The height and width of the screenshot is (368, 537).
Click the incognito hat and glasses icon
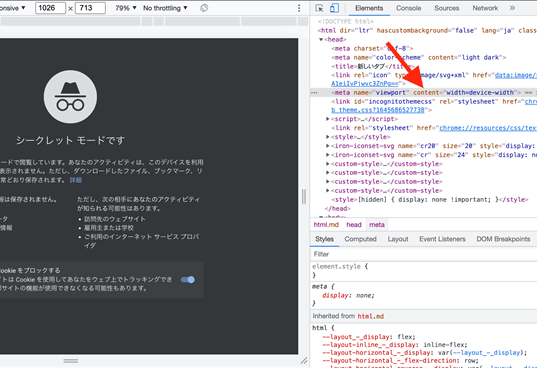tap(70, 97)
